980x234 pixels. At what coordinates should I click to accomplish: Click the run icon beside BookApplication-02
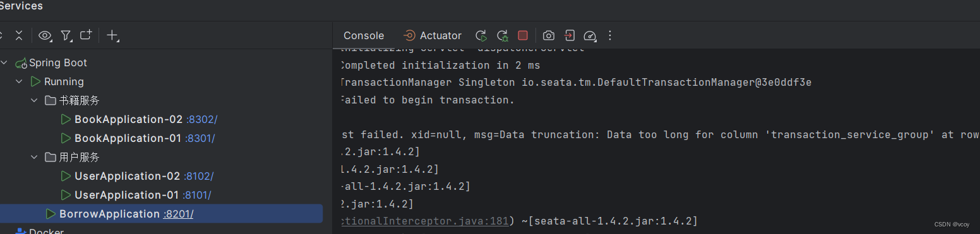click(65, 119)
